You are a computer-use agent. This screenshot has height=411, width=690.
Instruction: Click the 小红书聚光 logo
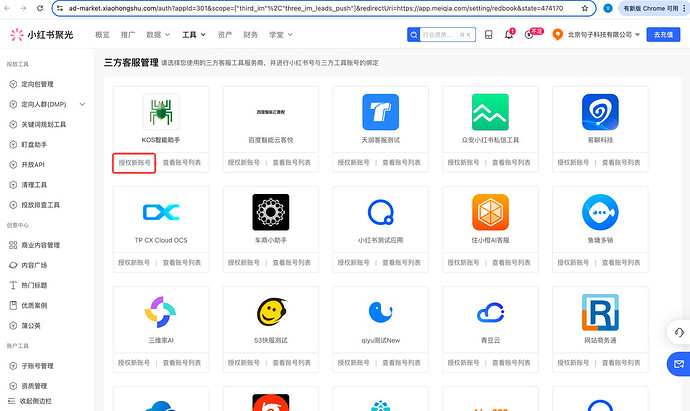pyautogui.click(x=42, y=34)
